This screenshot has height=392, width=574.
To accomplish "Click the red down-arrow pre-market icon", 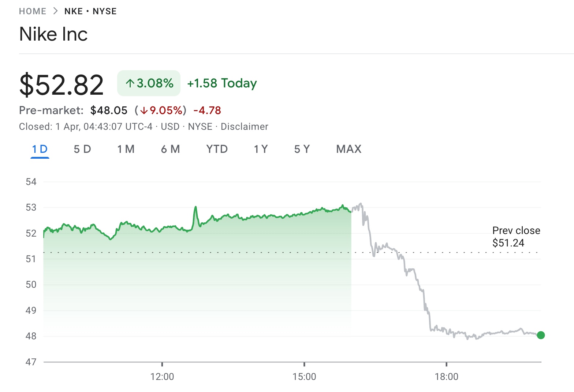I will coord(145,110).
